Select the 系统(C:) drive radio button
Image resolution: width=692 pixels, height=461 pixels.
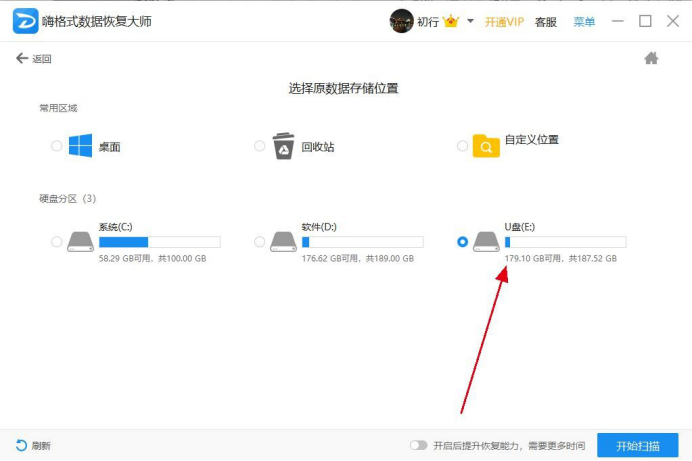tap(56, 242)
